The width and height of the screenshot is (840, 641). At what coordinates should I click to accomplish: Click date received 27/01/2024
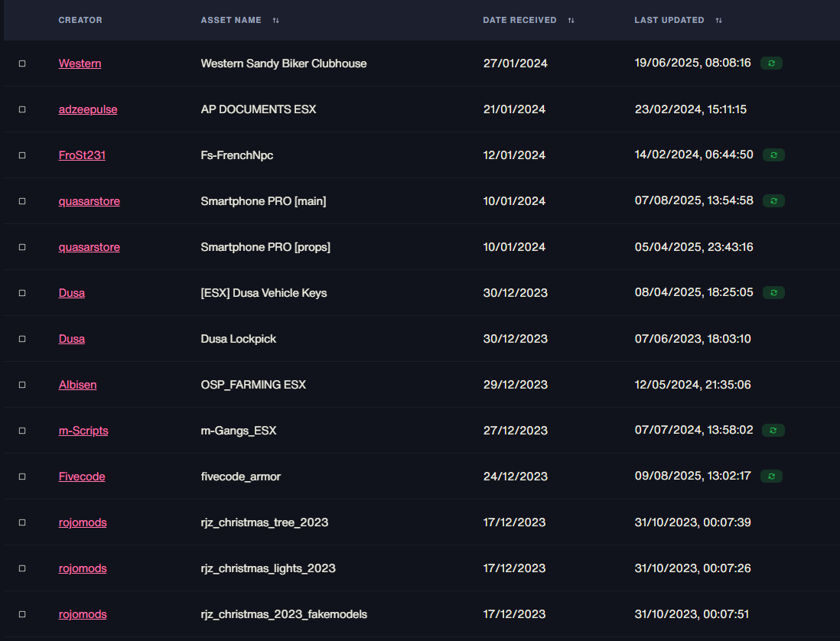516,63
